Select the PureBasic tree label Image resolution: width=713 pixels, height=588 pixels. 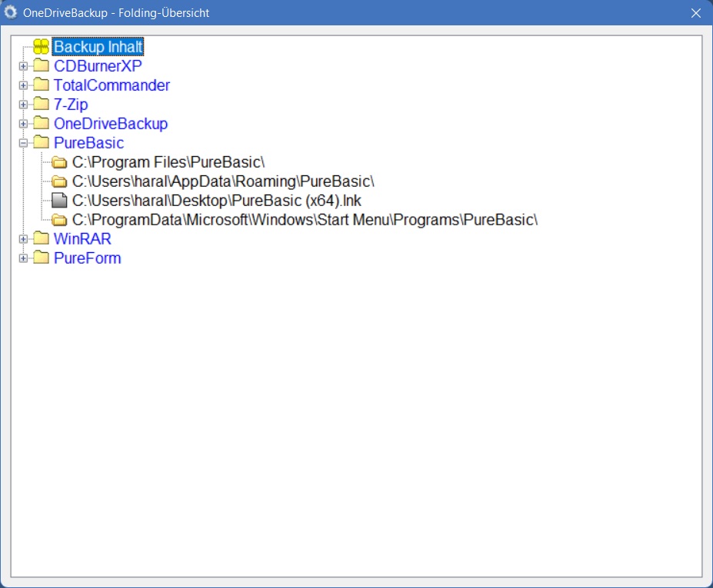click(x=88, y=143)
